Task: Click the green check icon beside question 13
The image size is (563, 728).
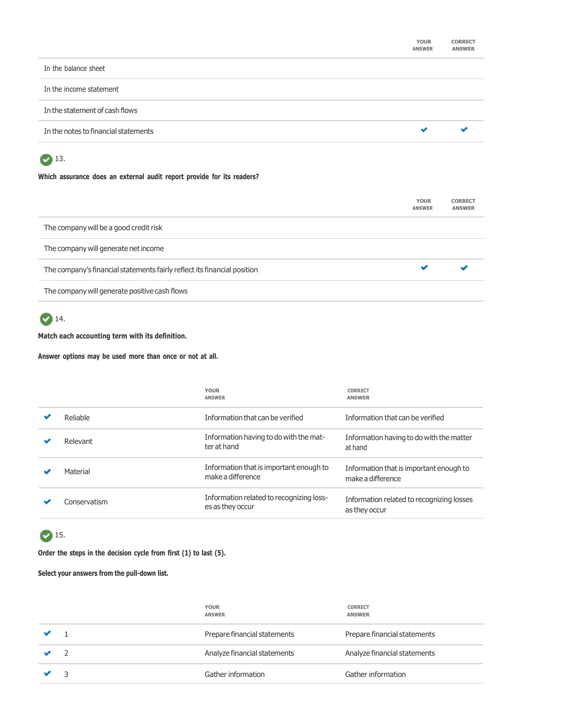Action: coord(46,160)
